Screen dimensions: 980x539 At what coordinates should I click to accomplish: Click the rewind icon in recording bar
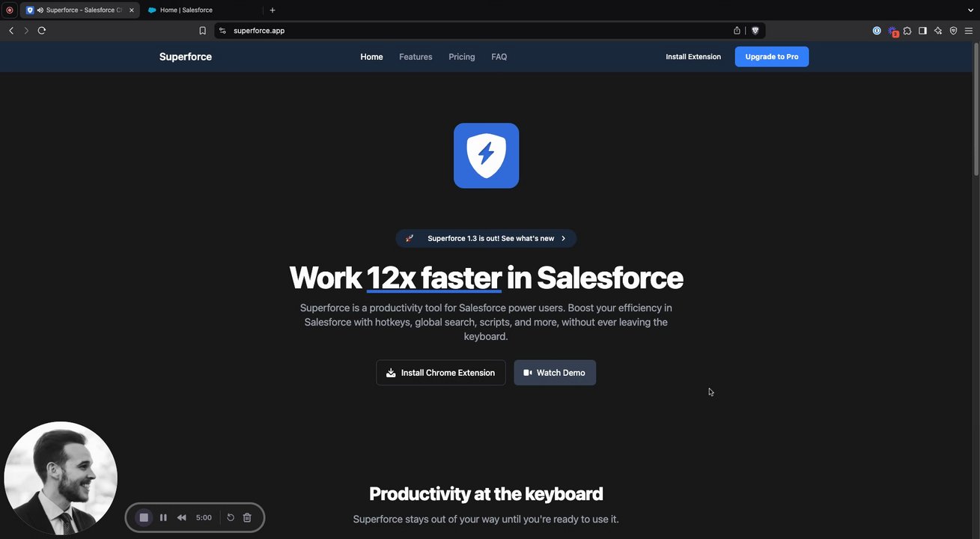click(x=182, y=517)
